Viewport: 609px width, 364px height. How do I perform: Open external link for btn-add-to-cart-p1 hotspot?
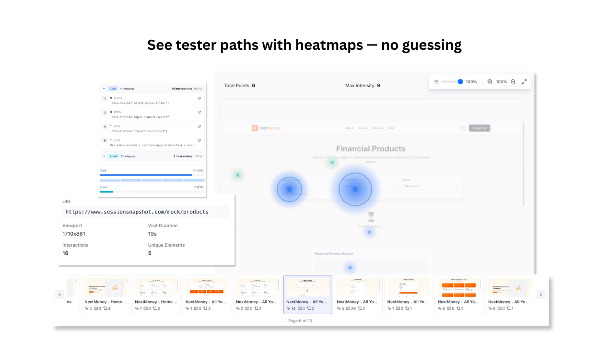(199, 126)
